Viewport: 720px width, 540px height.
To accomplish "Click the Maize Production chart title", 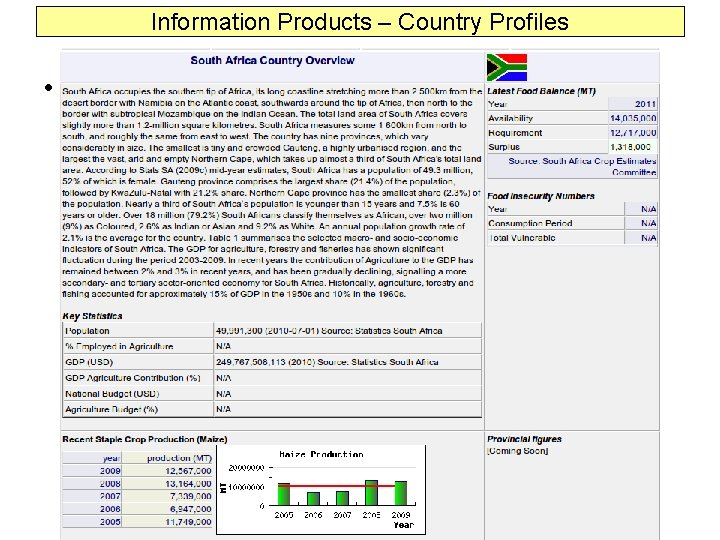I will (321, 454).
